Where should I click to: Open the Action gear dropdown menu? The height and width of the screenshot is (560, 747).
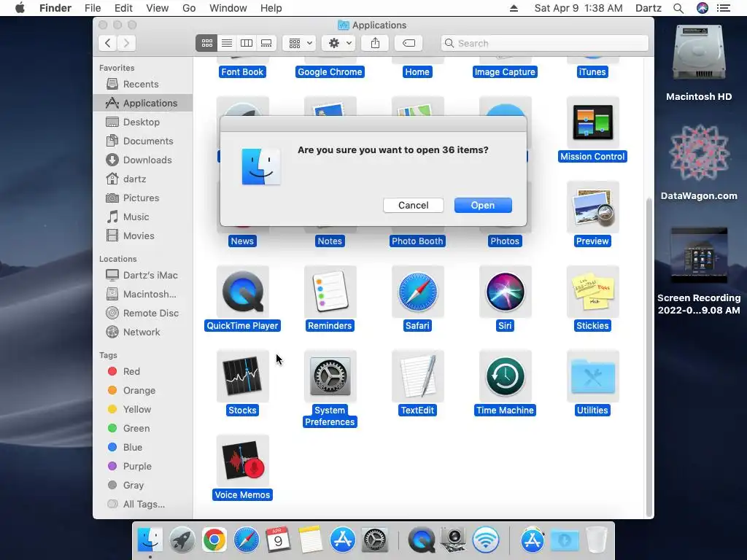tap(338, 43)
